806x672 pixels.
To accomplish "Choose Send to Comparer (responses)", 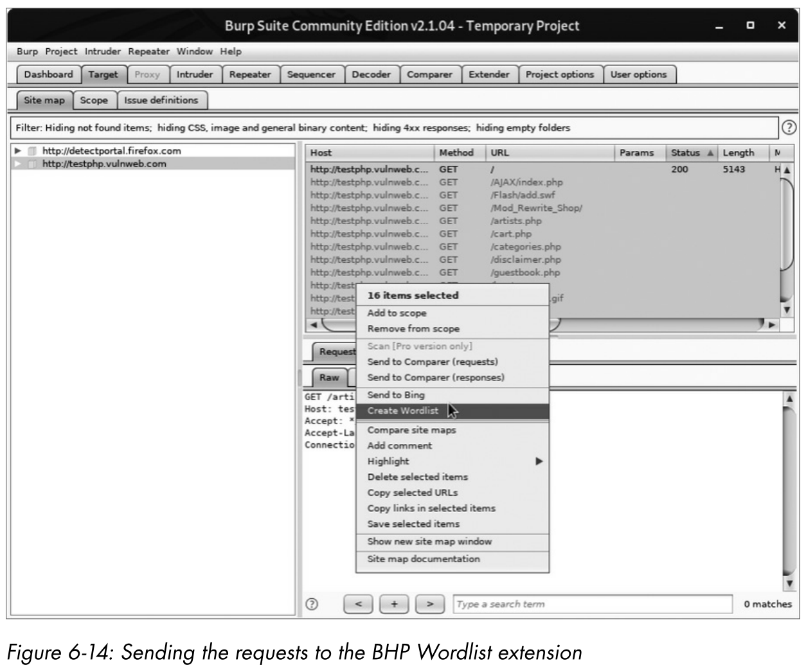I will 452,377.
